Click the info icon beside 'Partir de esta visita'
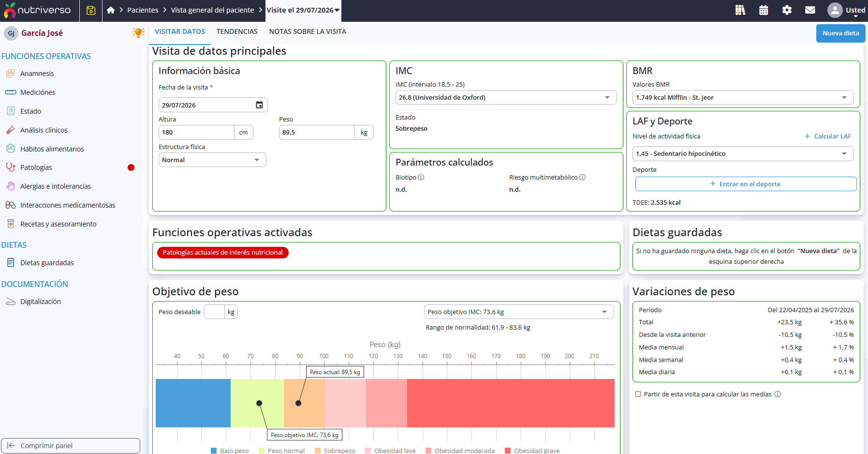This screenshot has height=454, width=868. [x=778, y=394]
